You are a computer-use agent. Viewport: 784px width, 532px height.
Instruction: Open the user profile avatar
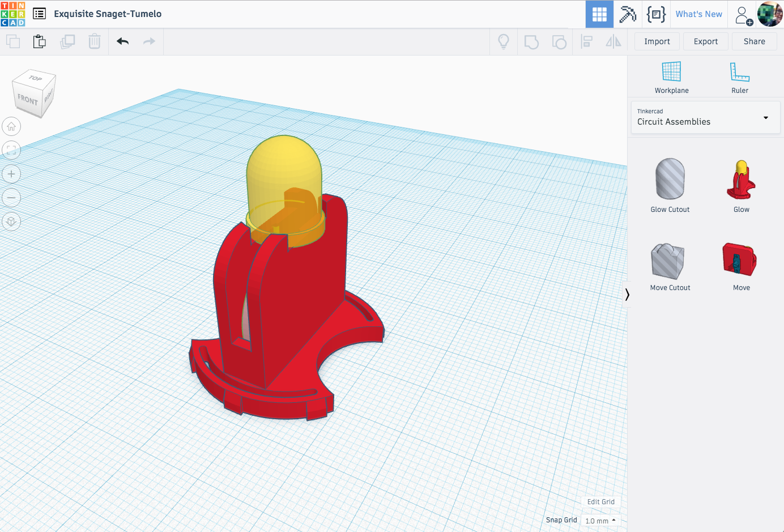770,14
